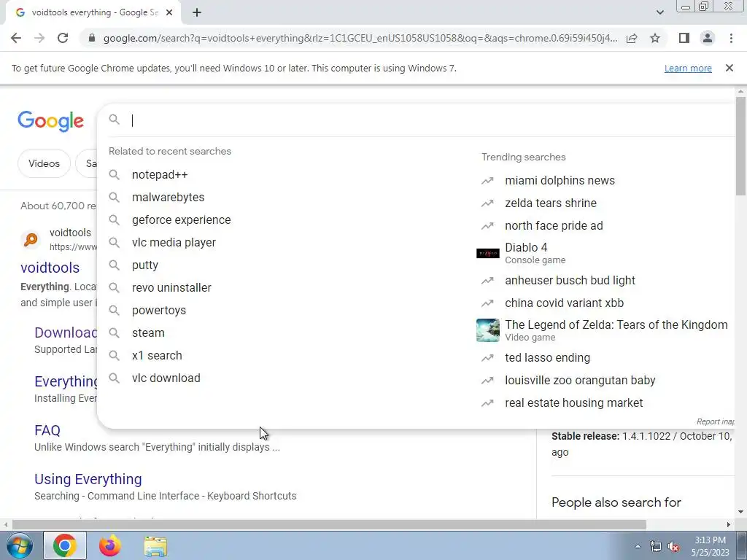Viewport: 747px width, 560px height.
Task: Open the network tray icon
Action: [x=656, y=547]
